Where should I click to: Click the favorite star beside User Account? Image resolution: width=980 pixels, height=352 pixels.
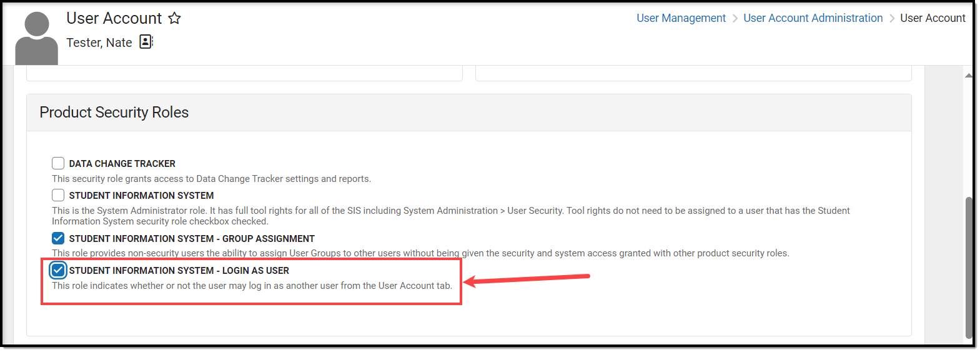click(x=175, y=18)
